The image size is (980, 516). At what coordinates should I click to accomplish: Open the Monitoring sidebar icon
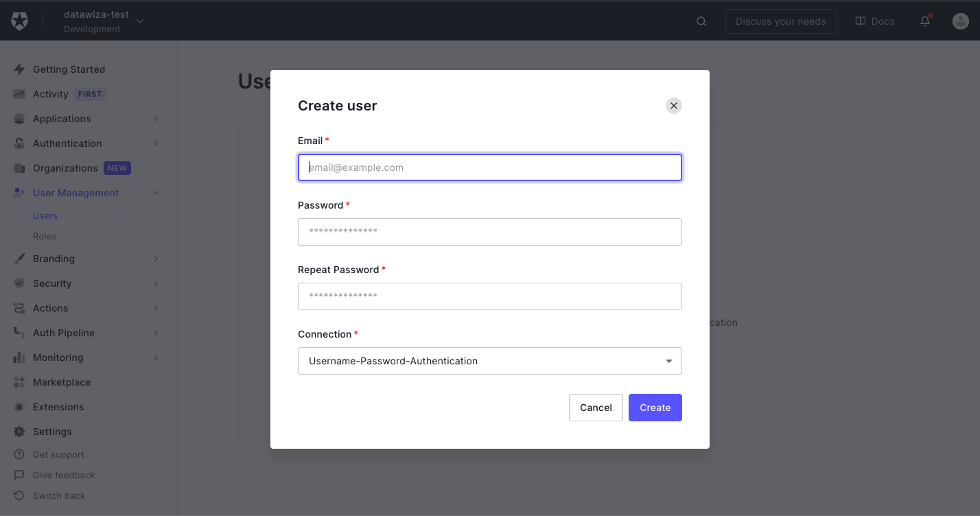click(x=19, y=357)
